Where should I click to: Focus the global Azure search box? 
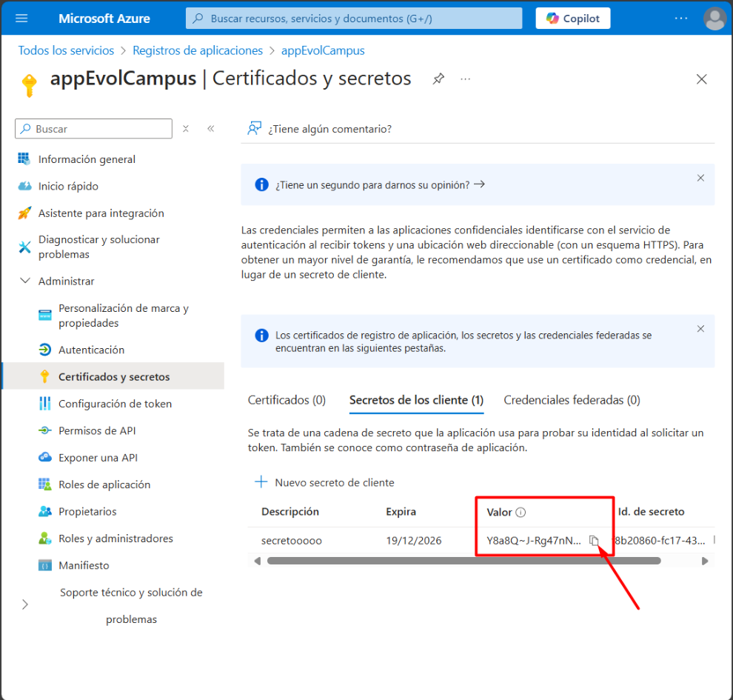354,19
